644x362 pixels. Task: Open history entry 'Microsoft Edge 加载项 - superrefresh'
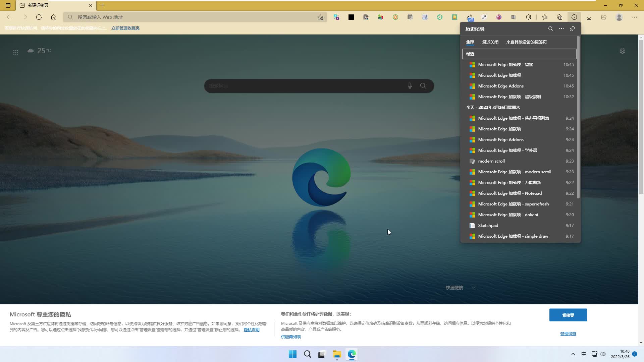tap(520, 204)
